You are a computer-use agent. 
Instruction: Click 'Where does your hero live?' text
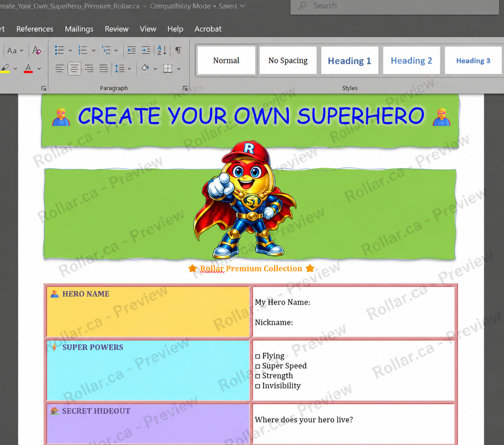[x=304, y=420]
